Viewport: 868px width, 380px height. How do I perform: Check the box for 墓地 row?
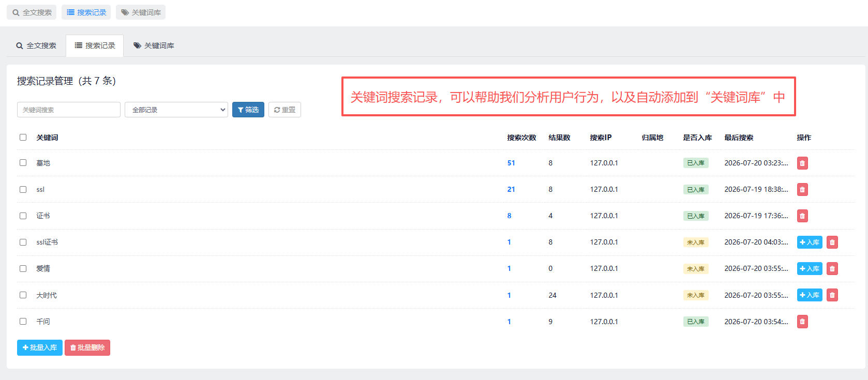click(23, 163)
